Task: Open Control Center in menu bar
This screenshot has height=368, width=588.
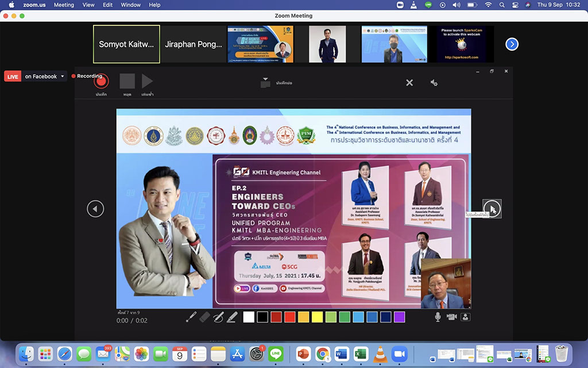Action: 515,5
